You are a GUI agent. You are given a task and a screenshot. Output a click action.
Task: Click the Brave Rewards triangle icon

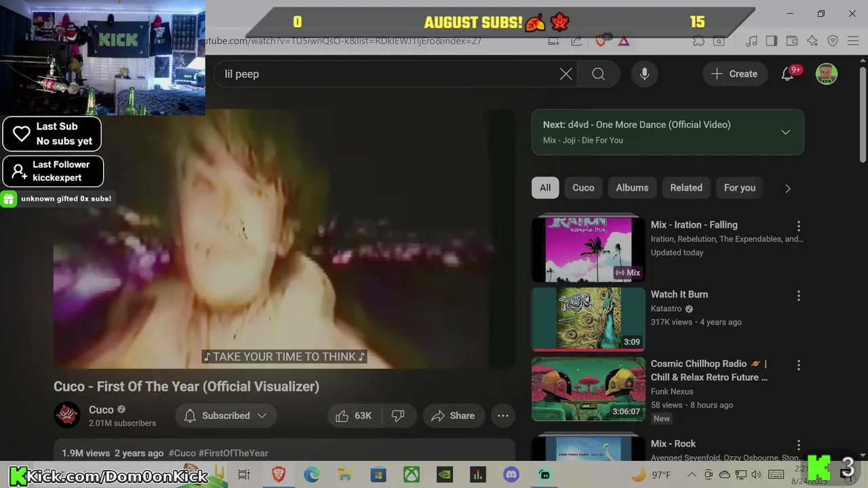[x=624, y=41]
